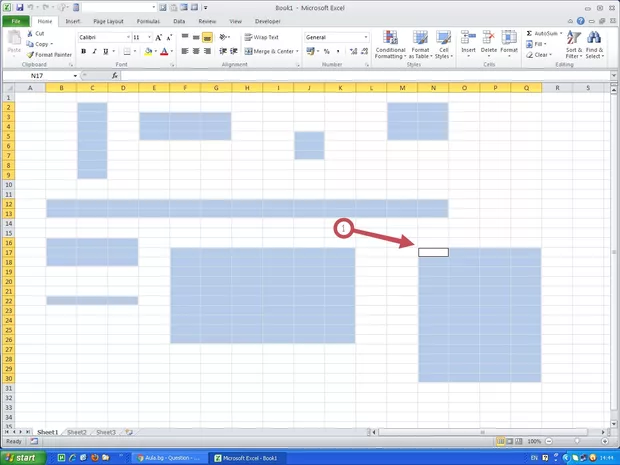620x465 pixels.
Task: Click the Percent Style icon
Action: 327,51
